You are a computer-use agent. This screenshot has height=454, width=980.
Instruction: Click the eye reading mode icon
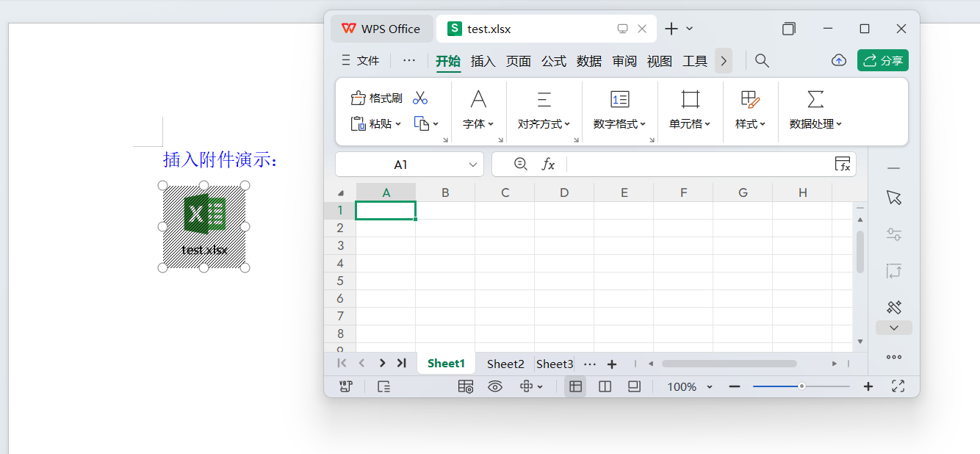[x=495, y=386]
